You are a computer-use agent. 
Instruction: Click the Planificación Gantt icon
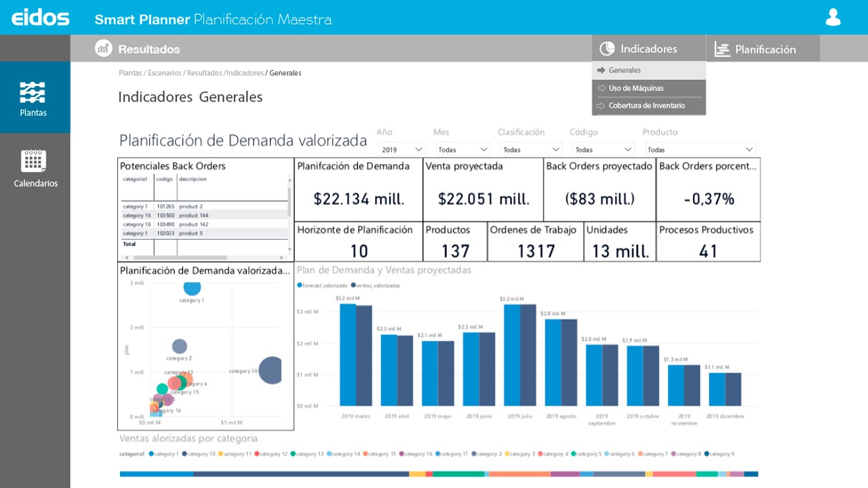722,49
